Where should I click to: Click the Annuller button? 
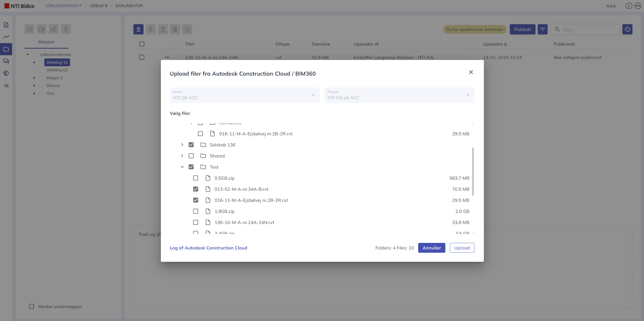pos(432,248)
